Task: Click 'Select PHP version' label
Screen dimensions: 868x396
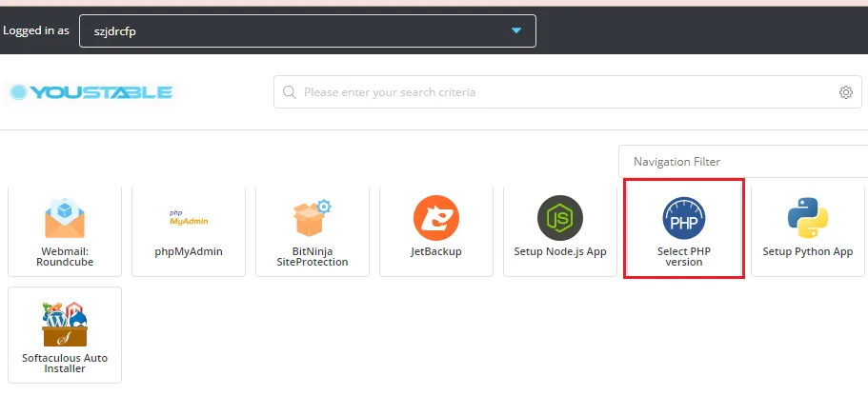Action: 684,257
